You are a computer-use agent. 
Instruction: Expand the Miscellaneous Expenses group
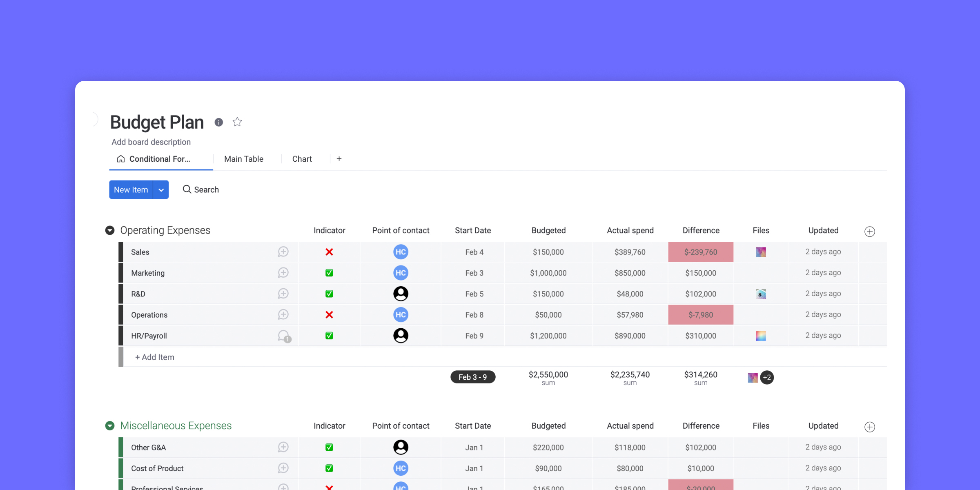pos(111,425)
